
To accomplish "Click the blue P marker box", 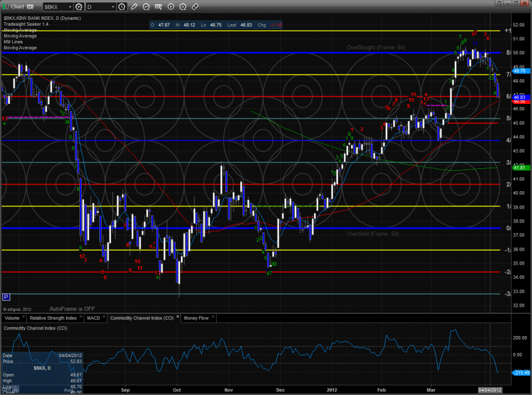I will 6,297.
